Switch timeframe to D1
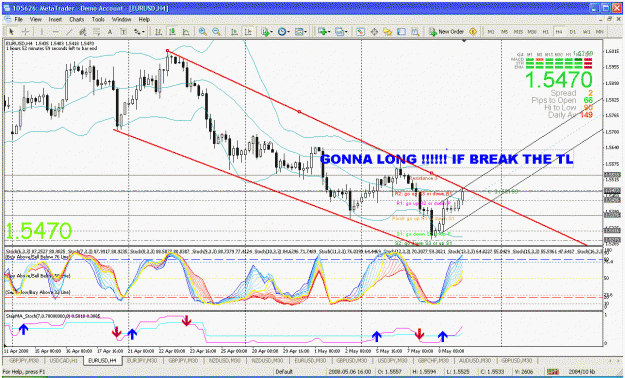 (572, 32)
